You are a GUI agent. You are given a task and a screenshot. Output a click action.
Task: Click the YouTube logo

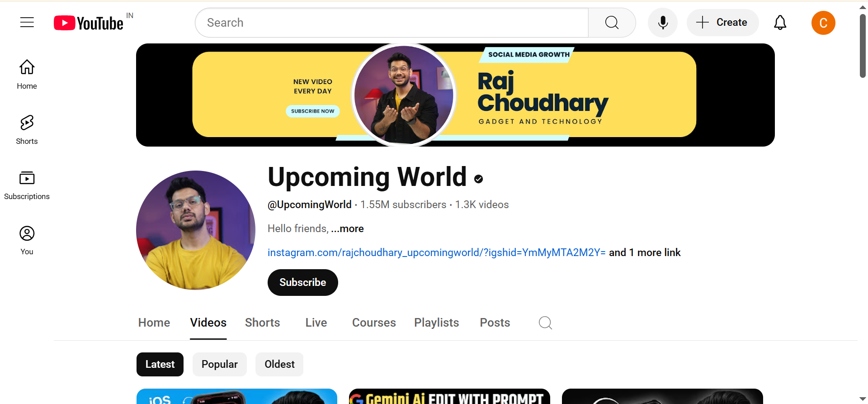(x=89, y=23)
